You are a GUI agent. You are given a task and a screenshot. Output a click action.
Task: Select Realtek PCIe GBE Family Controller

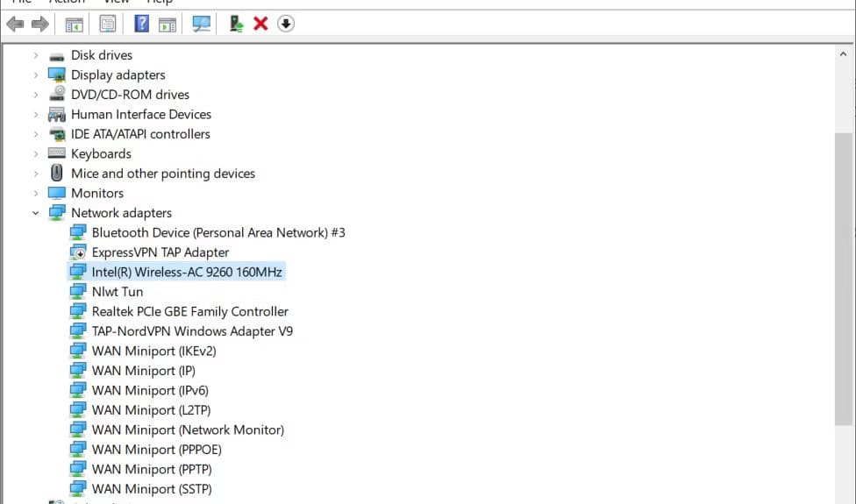coord(189,311)
